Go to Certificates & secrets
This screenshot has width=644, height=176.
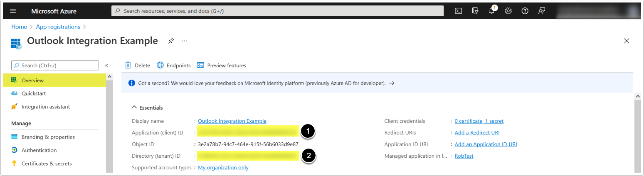click(47, 164)
